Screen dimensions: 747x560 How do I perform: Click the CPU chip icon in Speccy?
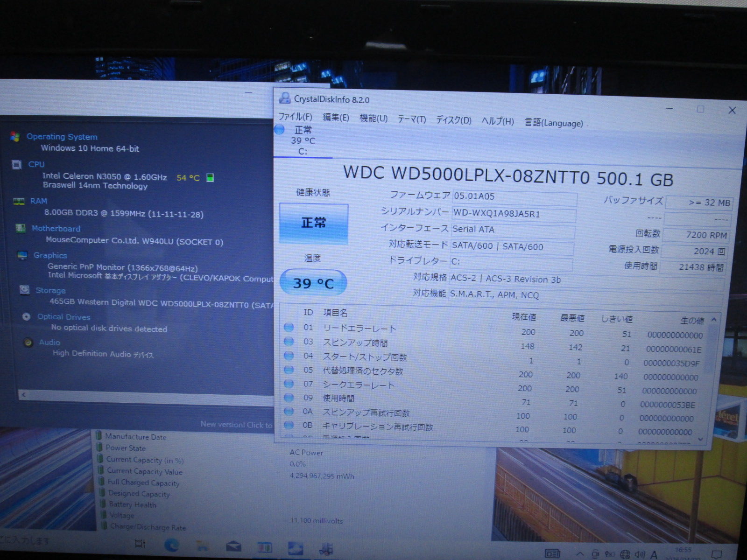coord(17,164)
